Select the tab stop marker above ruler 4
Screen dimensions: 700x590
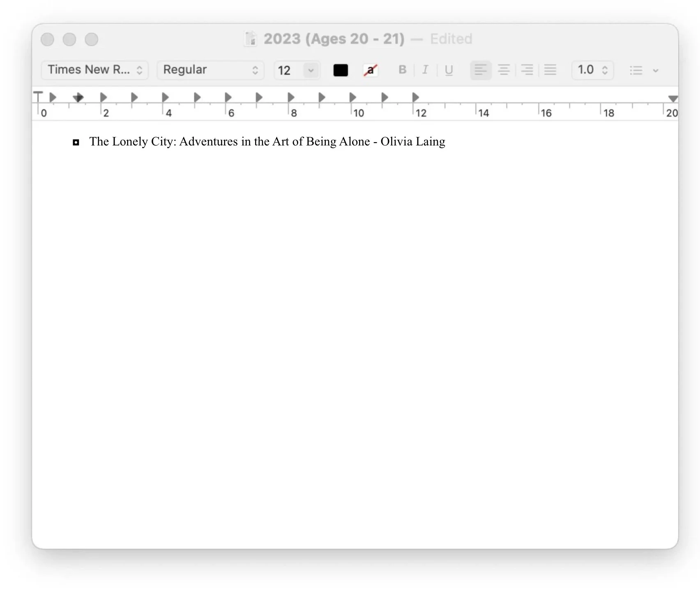point(165,97)
